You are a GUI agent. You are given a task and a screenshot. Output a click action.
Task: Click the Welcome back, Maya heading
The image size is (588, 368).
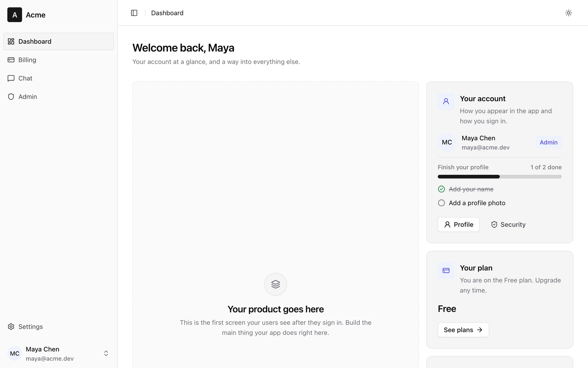[x=183, y=48]
